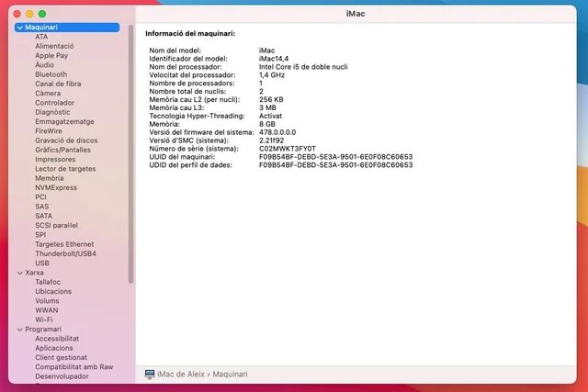Viewport: 588px width, 392px height.
Task: Select Compatibilitat amb Raw
Action: 74,367
